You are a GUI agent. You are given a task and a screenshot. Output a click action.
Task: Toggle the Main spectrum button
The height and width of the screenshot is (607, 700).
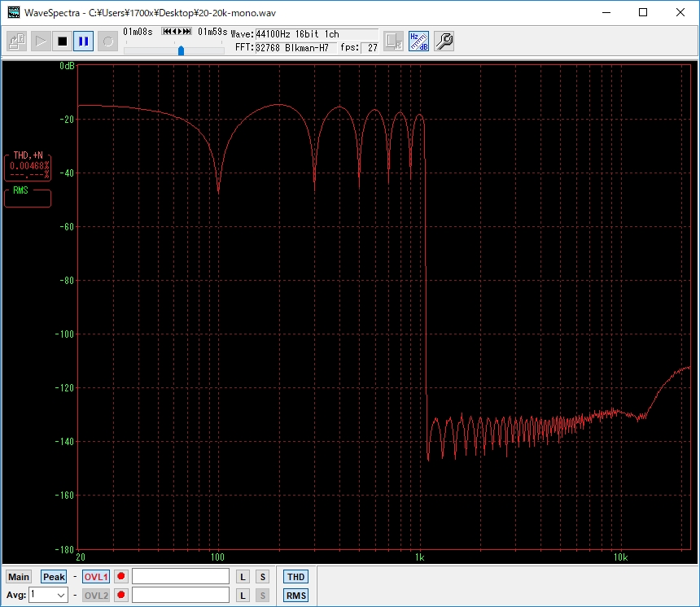tap(19, 577)
